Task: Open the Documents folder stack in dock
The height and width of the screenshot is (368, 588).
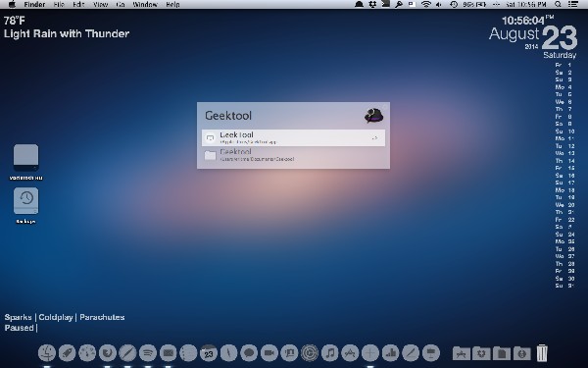Action: (502, 353)
